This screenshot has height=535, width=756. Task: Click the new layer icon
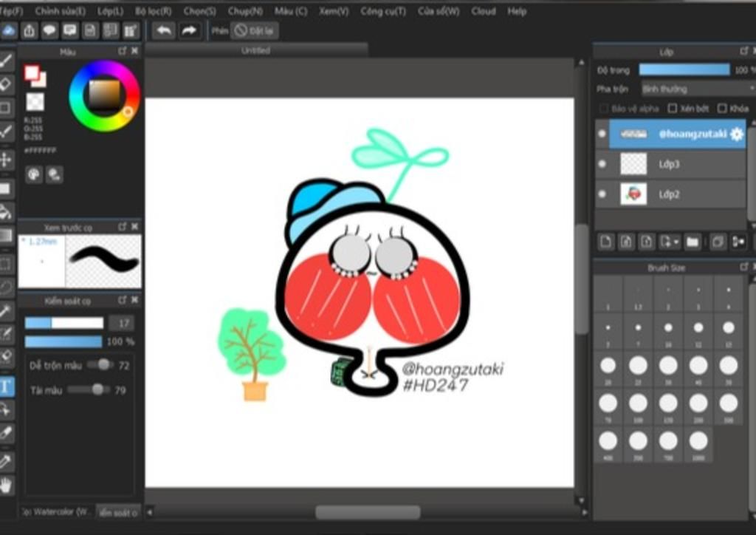(606, 242)
